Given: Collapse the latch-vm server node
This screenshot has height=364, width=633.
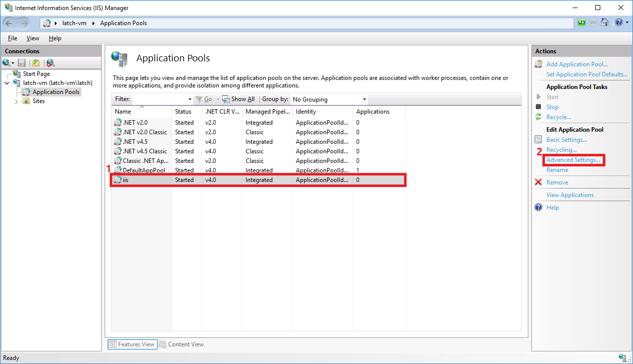Looking at the screenshot, I should point(7,83).
